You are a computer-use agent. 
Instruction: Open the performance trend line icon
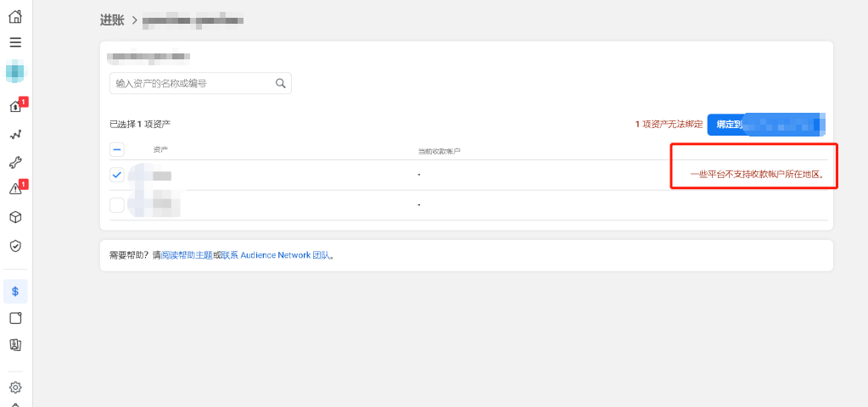point(15,134)
